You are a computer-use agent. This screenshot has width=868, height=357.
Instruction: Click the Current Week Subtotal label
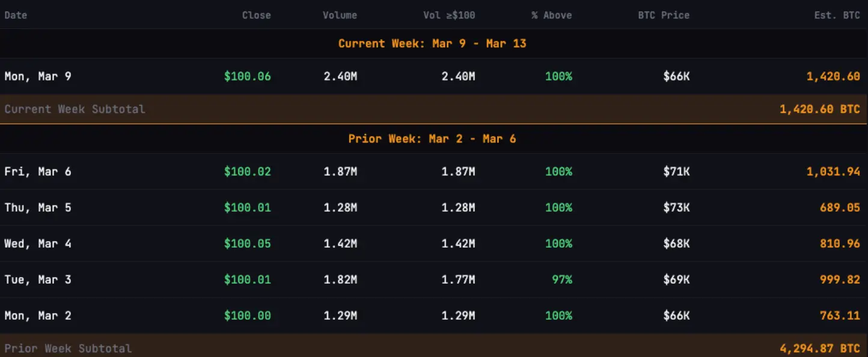coord(75,109)
